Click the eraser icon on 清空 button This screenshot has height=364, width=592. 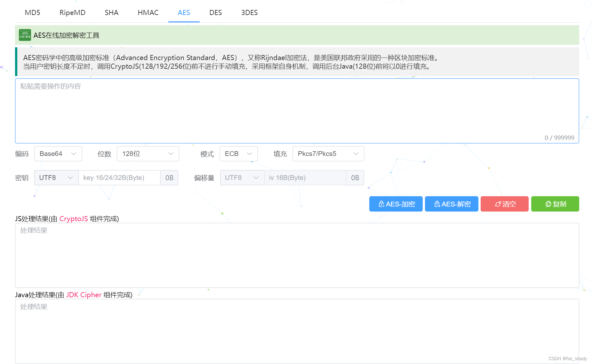(x=498, y=204)
